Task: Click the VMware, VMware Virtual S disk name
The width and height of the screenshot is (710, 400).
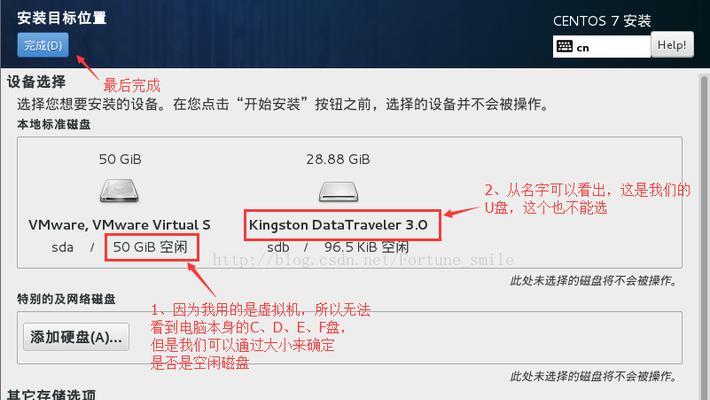Action: [120, 225]
